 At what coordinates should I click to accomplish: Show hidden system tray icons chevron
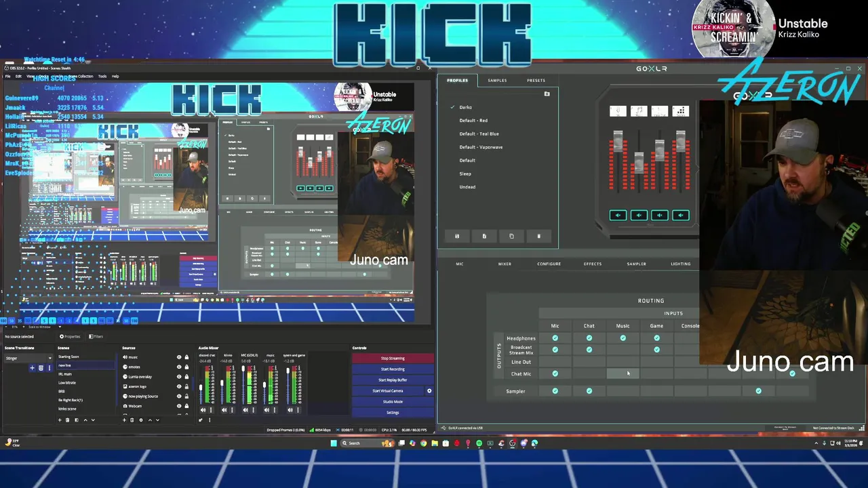coord(816,443)
